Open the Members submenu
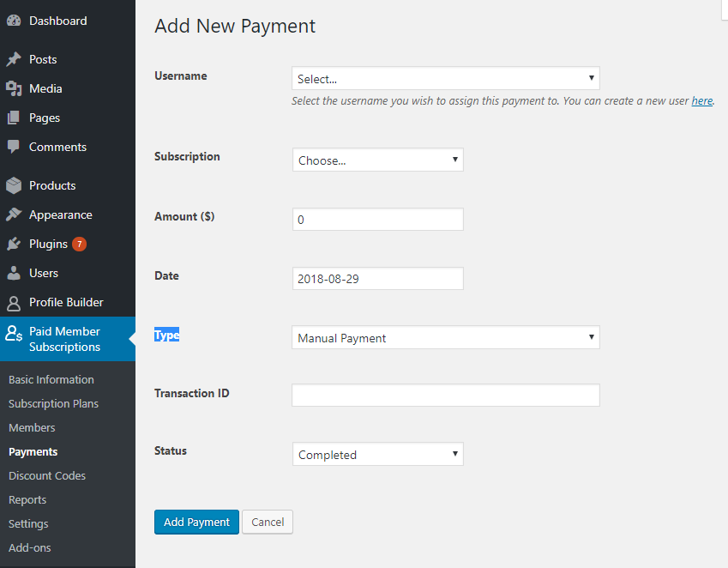 tap(32, 428)
